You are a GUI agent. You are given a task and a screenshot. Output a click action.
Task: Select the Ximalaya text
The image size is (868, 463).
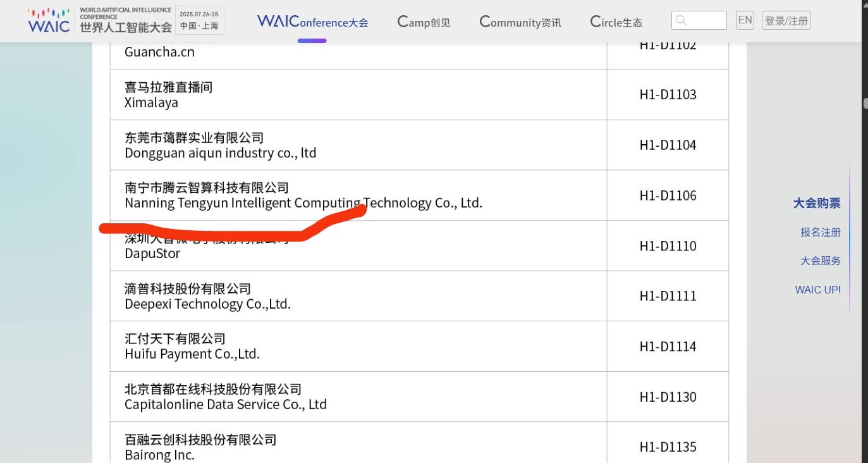[x=151, y=102]
